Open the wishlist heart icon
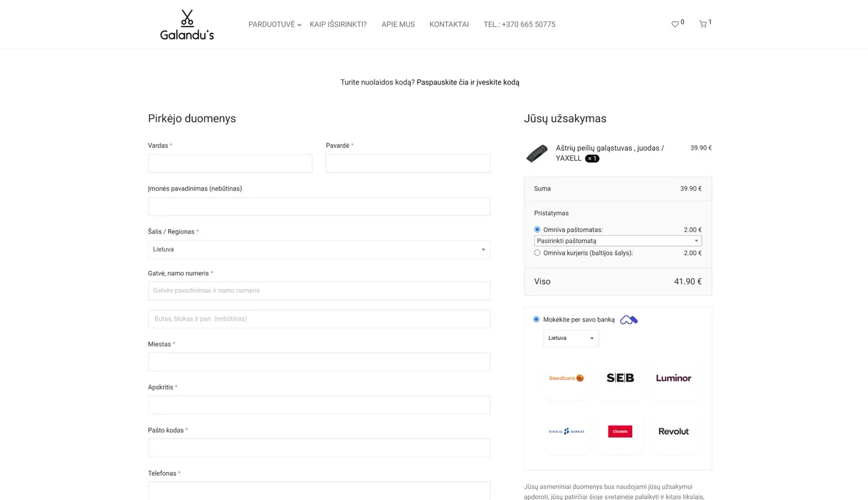 pyautogui.click(x=675, y=24)
